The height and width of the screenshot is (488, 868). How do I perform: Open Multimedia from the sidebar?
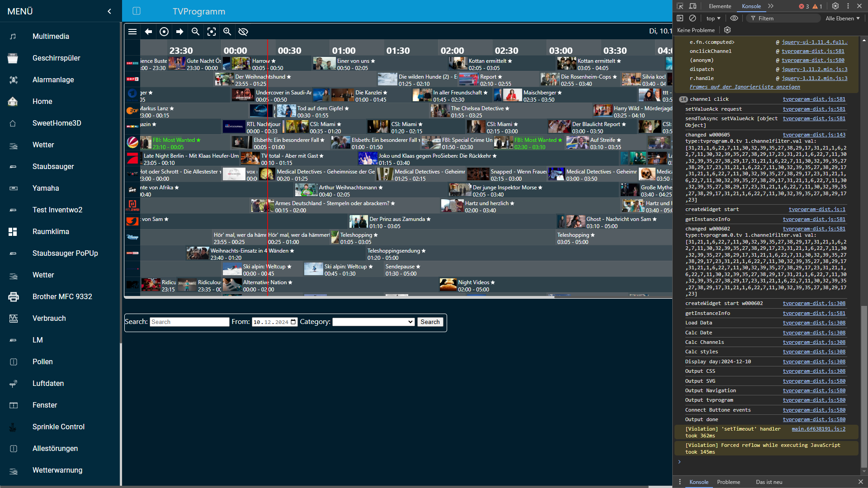coord(51,36)
